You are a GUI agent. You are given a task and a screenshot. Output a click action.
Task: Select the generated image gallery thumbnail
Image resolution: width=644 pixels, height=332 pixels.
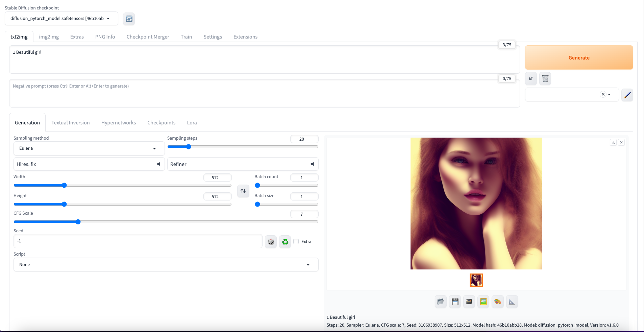pyautogui.click(x=476, y=280)
